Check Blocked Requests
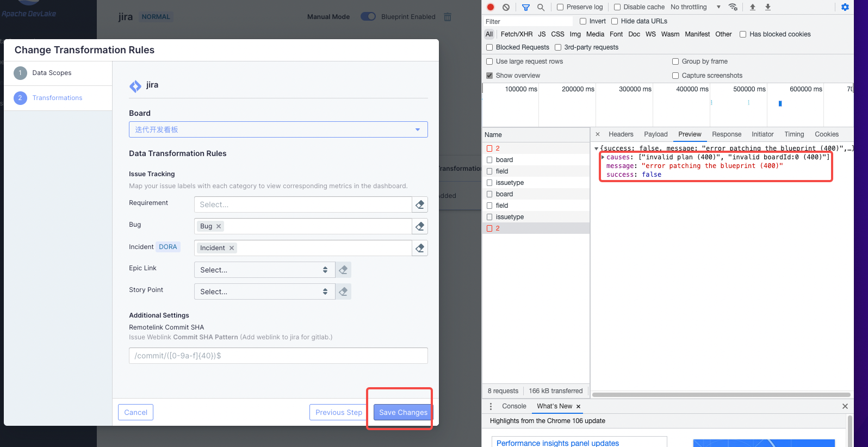Image resolution: width=868 pixels, height=447 pixels. tap(489, 47)
